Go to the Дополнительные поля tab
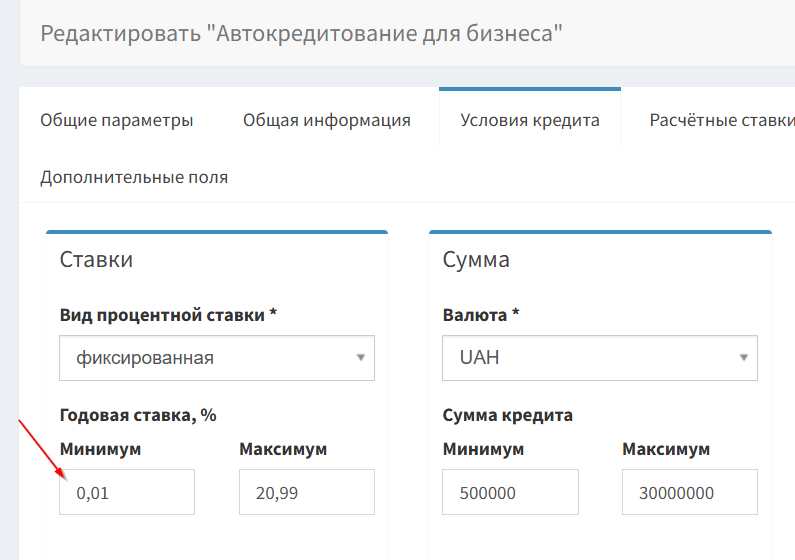This screenshot has width=795, height=560. pos(134,177)
